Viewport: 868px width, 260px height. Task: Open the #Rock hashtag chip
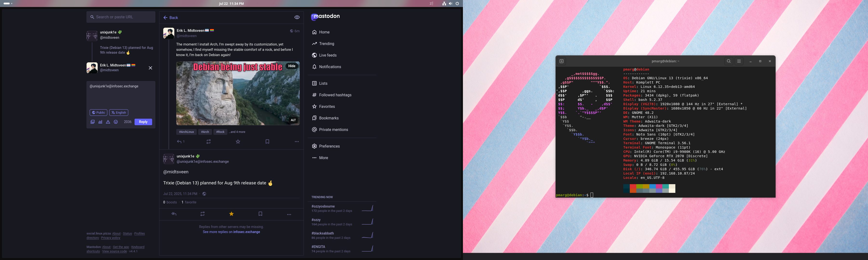point(220,132)
